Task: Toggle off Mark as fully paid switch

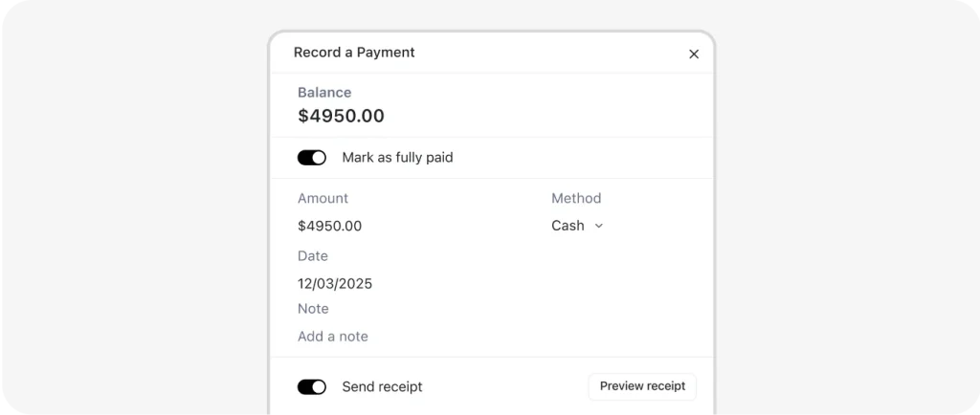Action: 312,158
